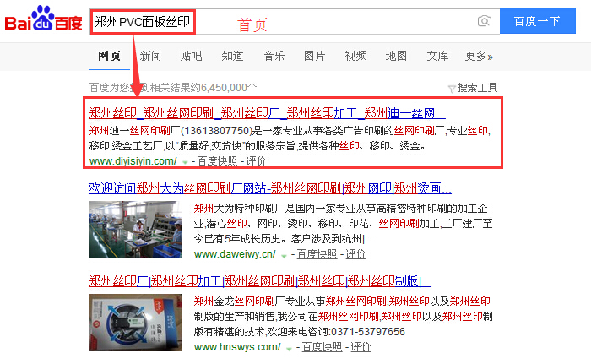Click the search input field
Screen dimensions: 591x364
[x=295, y=21]
